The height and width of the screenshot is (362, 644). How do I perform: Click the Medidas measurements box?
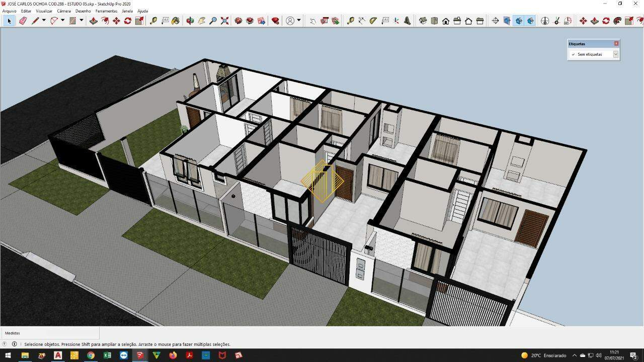click(49, 333)
